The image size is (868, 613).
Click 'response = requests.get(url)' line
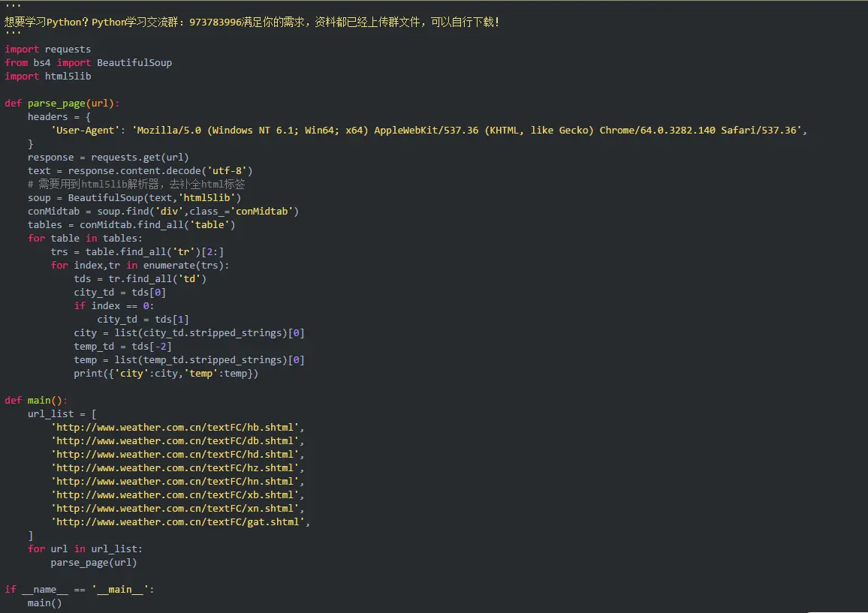tap(108, 157)
